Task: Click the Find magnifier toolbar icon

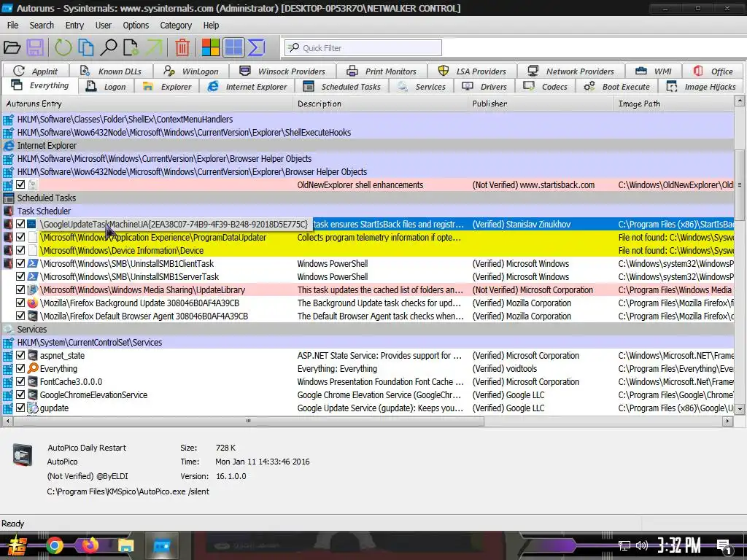Action: pyautogui.click(x=109, y=47)
